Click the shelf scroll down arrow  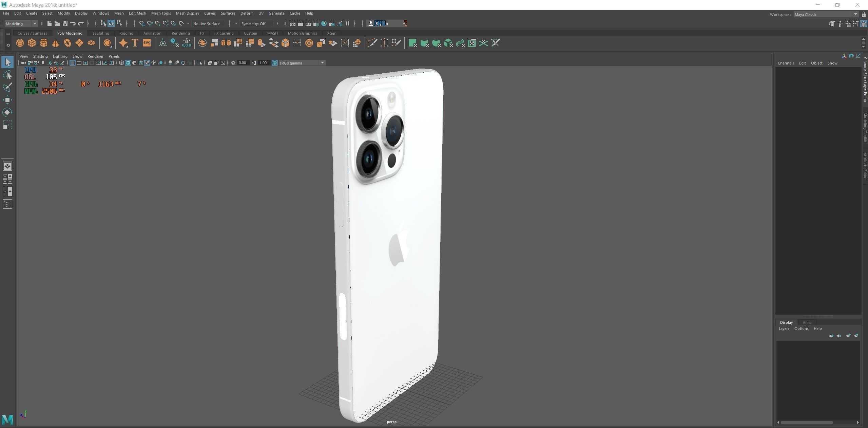point(863,47)
